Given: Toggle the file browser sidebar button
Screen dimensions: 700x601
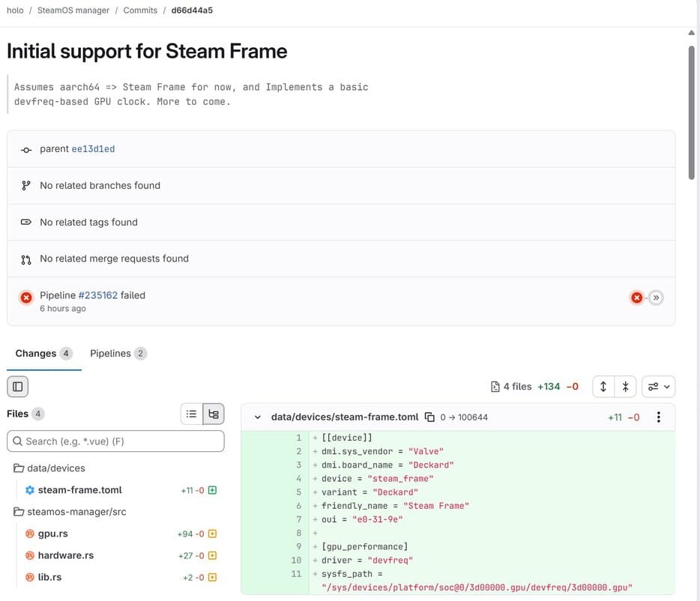Looking at the screenshot, I should pyautogui.click(x=18, y=387).
